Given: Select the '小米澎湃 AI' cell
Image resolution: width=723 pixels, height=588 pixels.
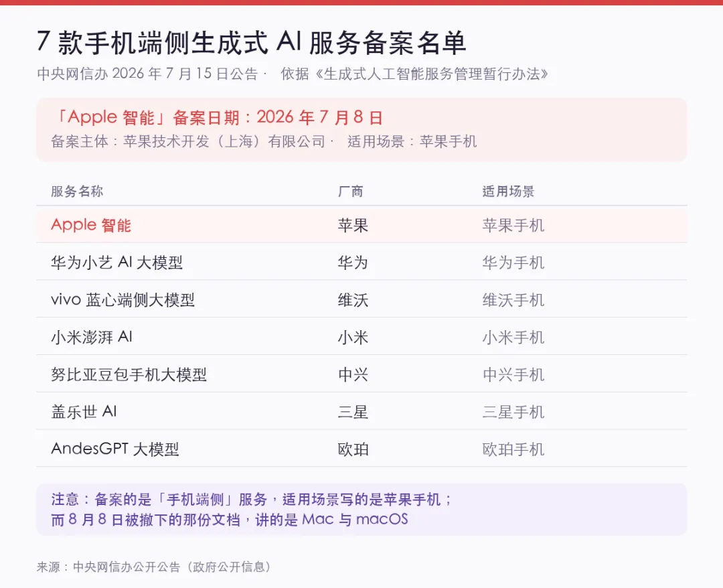Looking at the screenshot, I should point(92,337).
